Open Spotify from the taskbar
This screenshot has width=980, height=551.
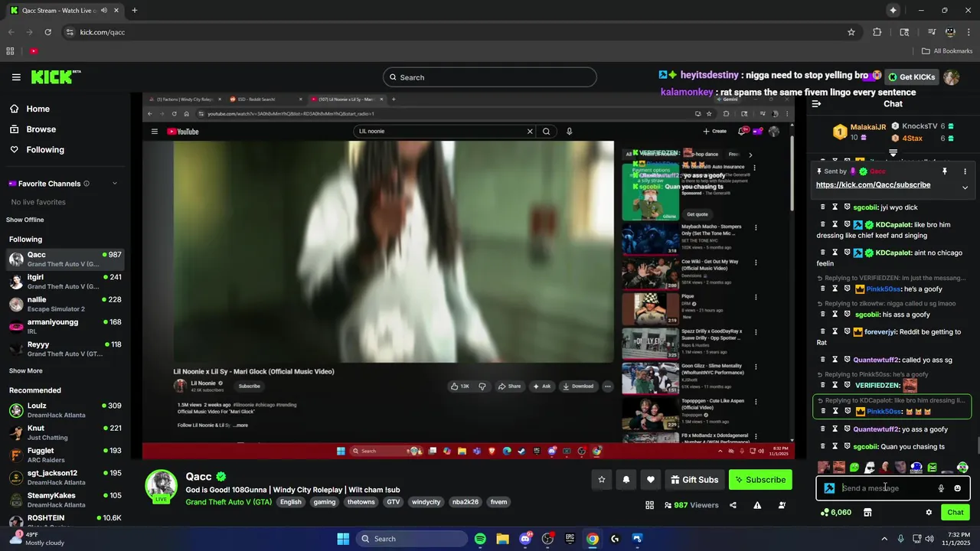[x=480, y=539]
